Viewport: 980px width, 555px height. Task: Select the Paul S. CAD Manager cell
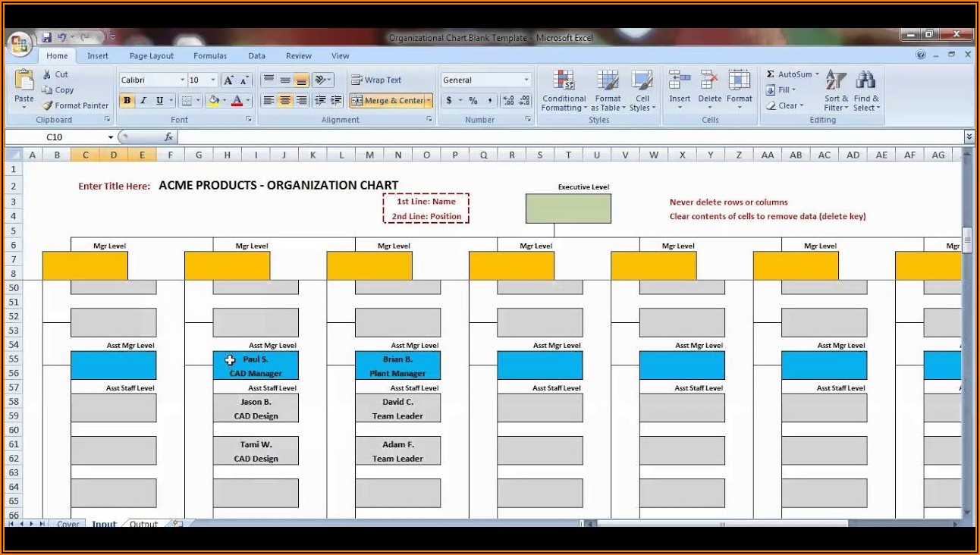point(256,365)
